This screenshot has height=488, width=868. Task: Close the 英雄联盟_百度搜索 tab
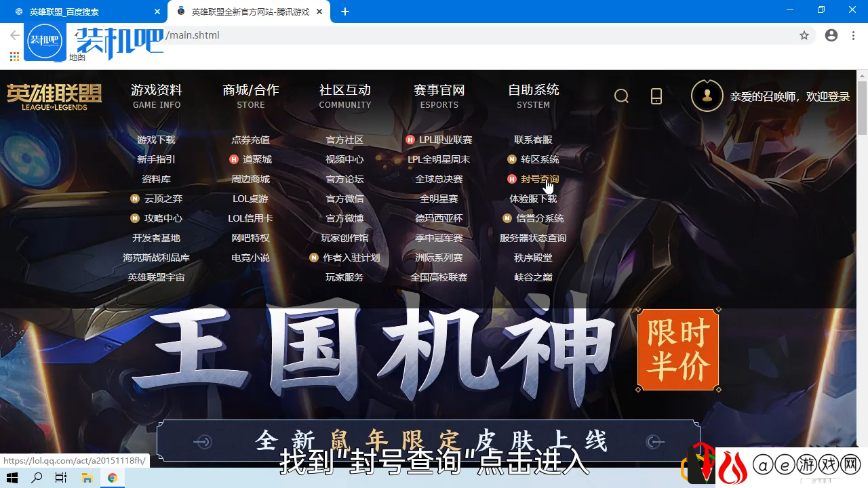(157, 12)
